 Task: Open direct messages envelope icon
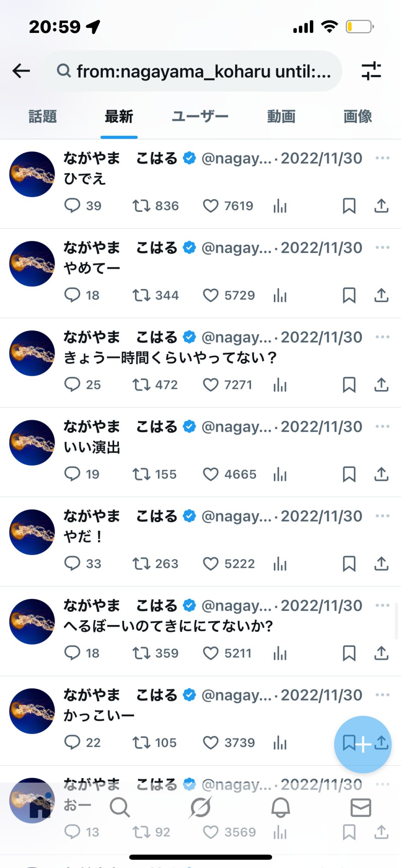tap(361, 808)
